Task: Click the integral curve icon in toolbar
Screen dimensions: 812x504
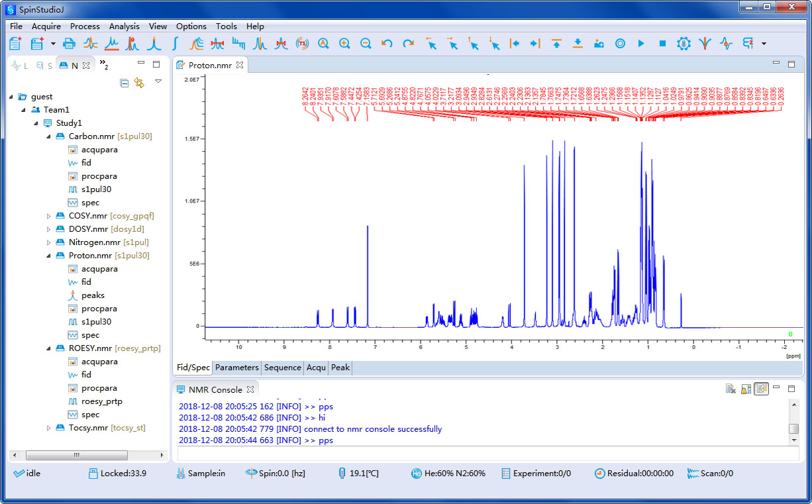Action: (x=175, y=44)
